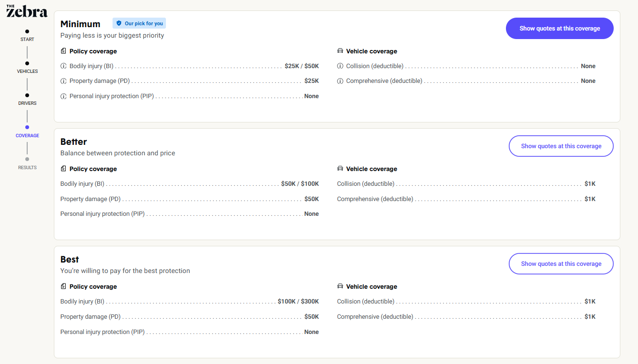
Task: Click the Our pick for you badge
Action: click(139, 23)
